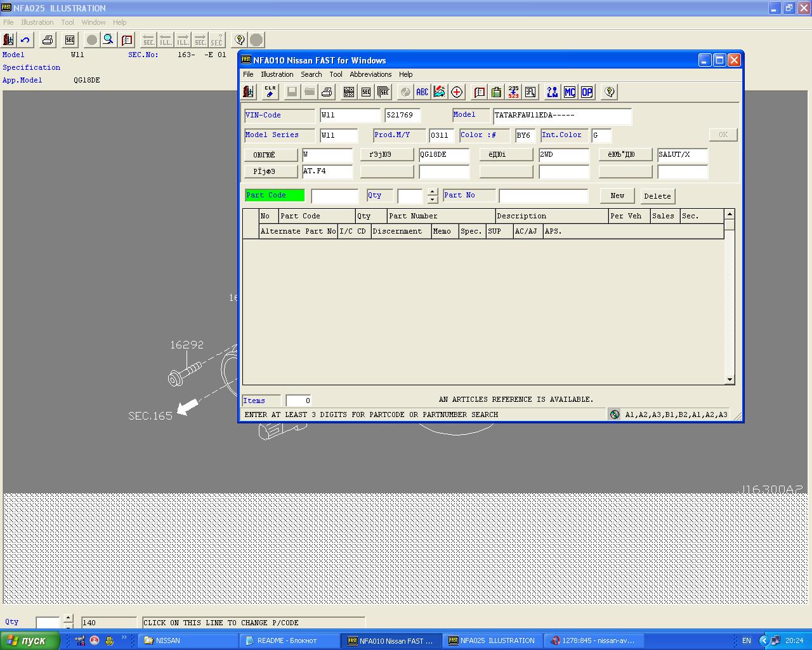Click the blue ABC icon

[422, 92]
